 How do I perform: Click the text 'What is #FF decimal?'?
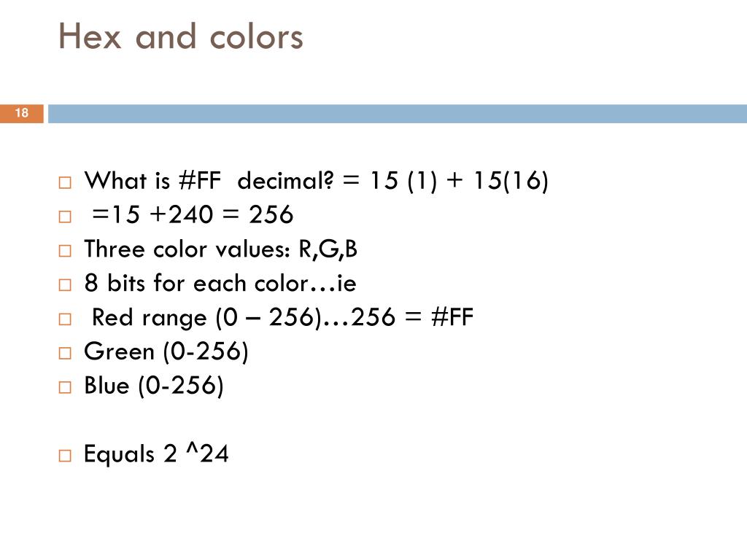209,181
